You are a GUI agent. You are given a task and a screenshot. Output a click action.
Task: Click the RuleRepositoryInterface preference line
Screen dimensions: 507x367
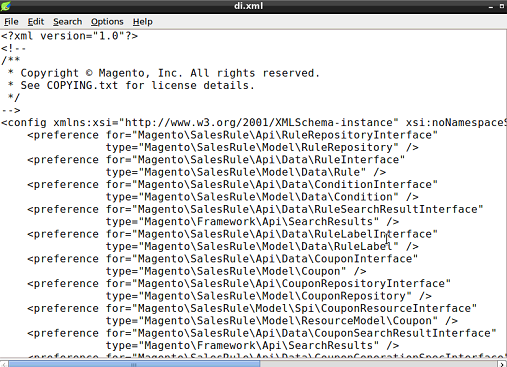point(232,135)
